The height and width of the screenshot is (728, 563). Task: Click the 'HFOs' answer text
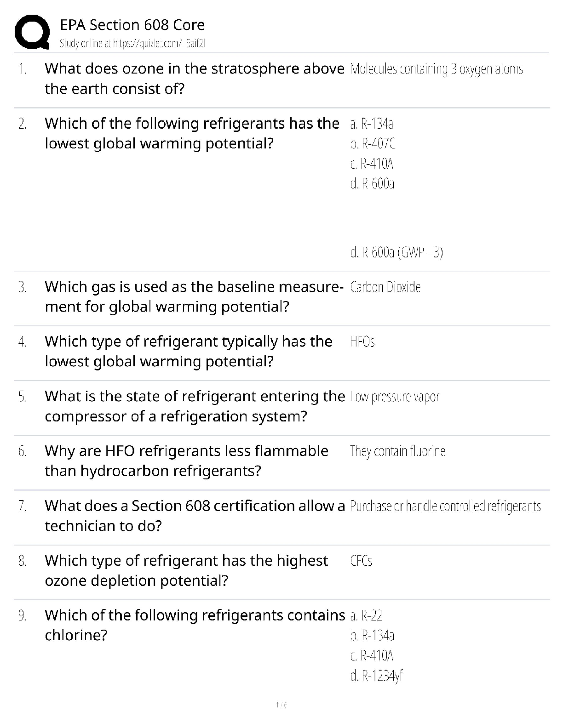[362, 342]
